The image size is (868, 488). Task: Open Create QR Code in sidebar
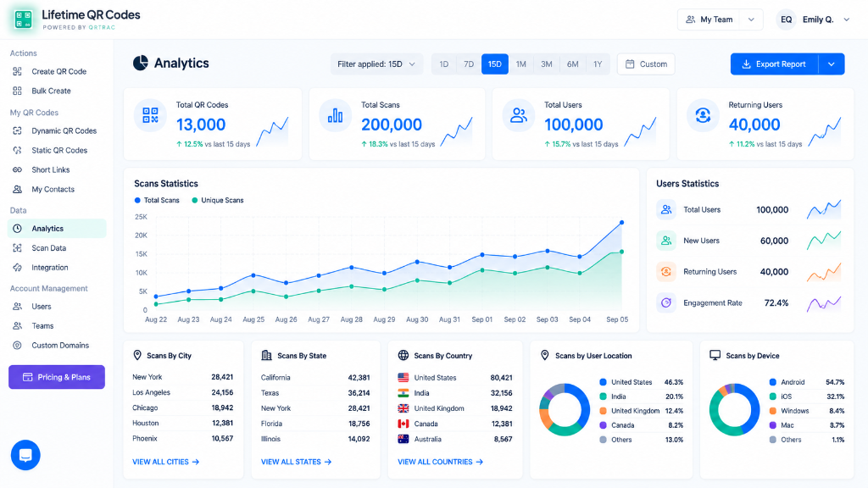pos(57,71)
